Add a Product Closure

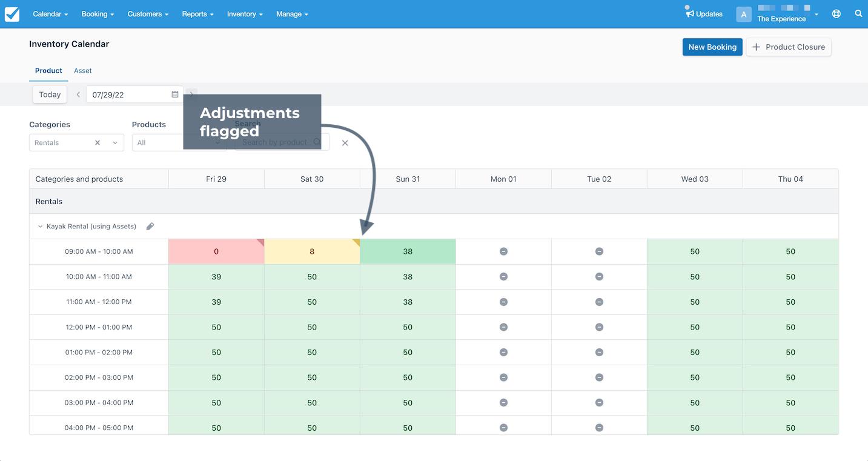(x=789, y=47)
